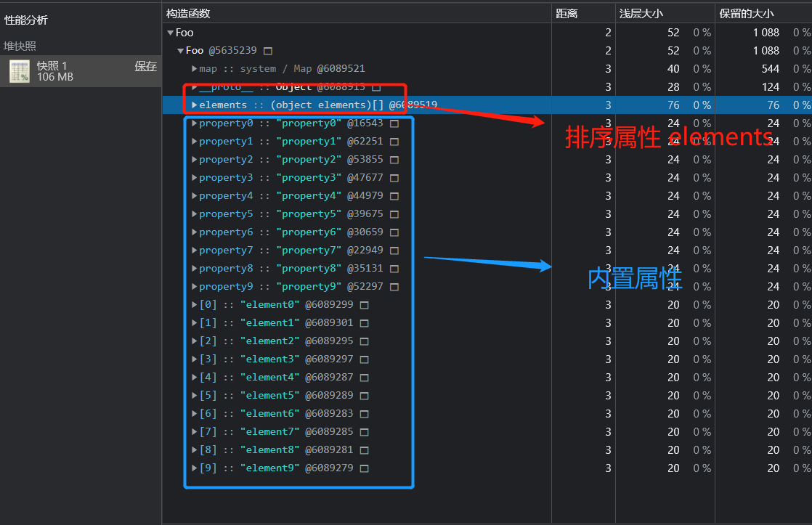Click the square icon after property7 @22949
Viewport: 812px width, 525px height.
pos(394,251)
